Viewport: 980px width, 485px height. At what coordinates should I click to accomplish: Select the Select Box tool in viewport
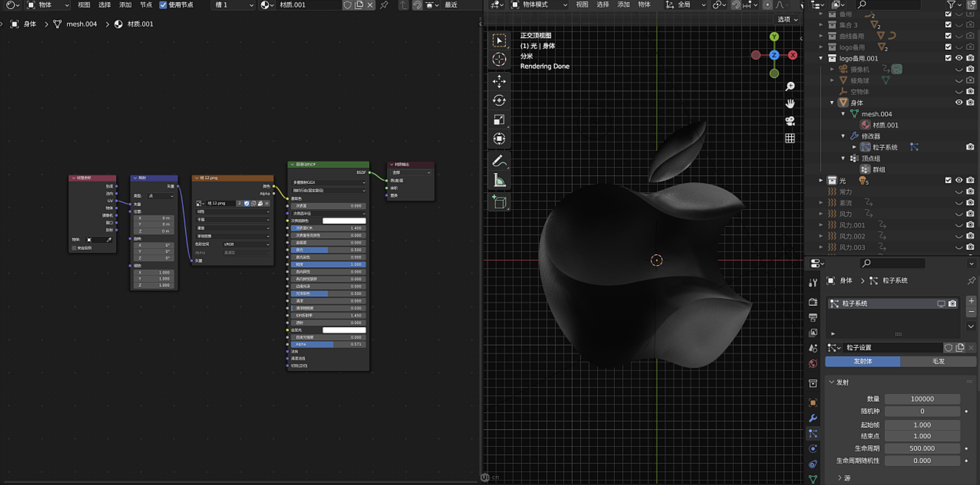[x=499, y=40]
